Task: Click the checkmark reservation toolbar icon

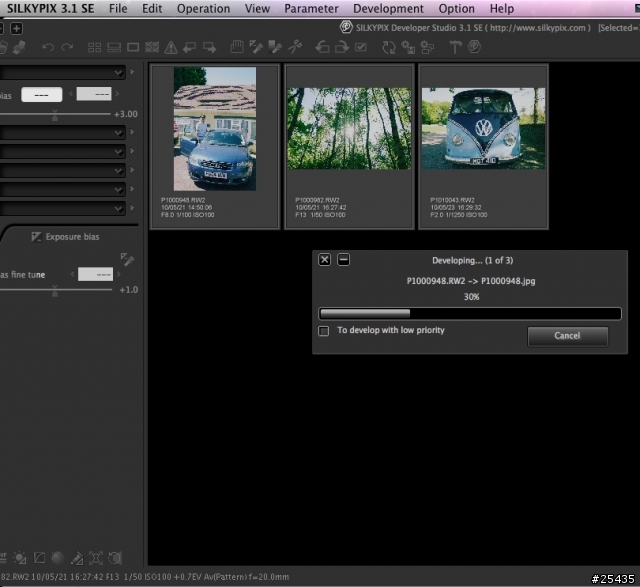Action: (x=361, y=47)
